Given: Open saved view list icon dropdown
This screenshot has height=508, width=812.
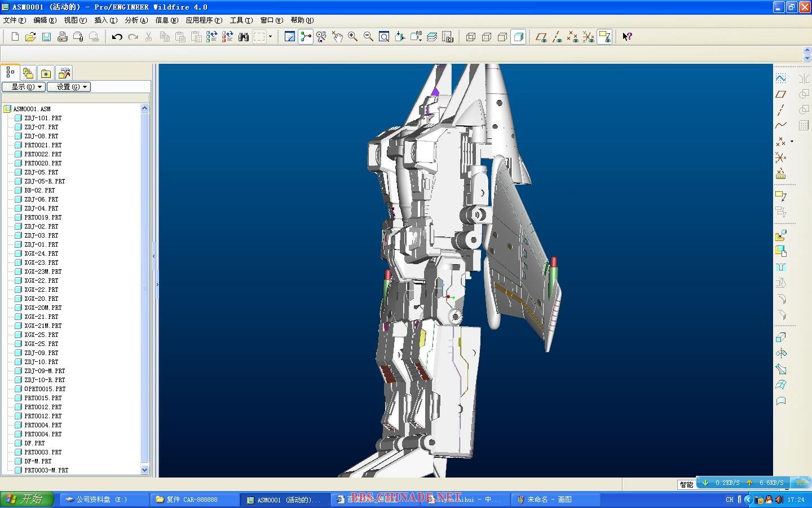Looking at the screenshot, I should 416,37.
